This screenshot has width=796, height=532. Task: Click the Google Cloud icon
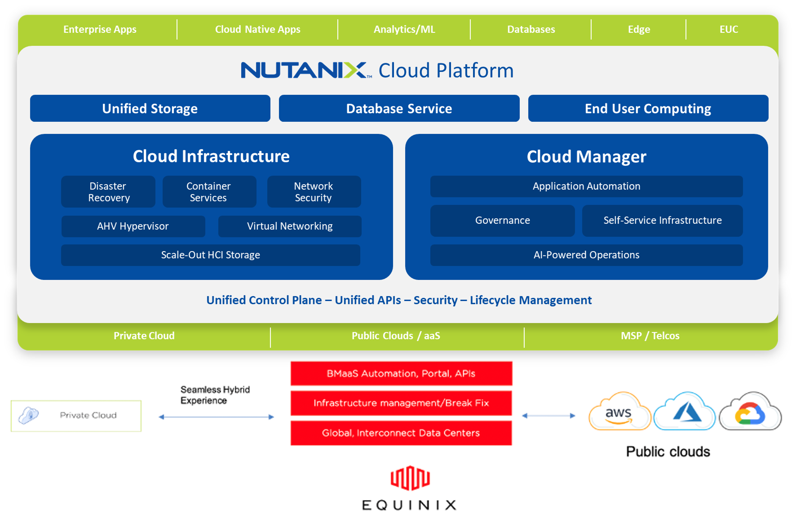click(751, 412)
